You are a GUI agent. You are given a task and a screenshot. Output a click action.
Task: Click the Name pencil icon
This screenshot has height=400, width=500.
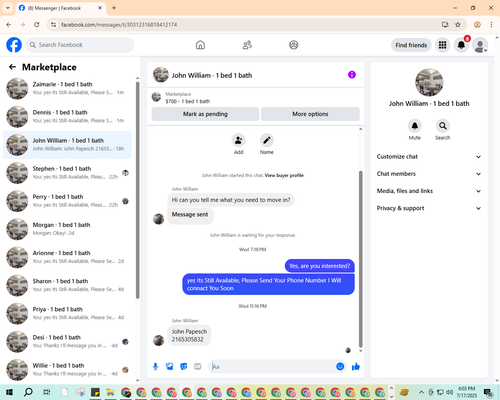click(x=267, y=140)
